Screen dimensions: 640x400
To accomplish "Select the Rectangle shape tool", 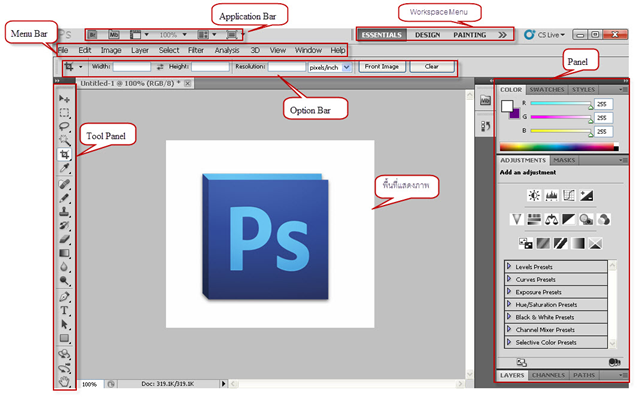I will click(x=64, y=338).
